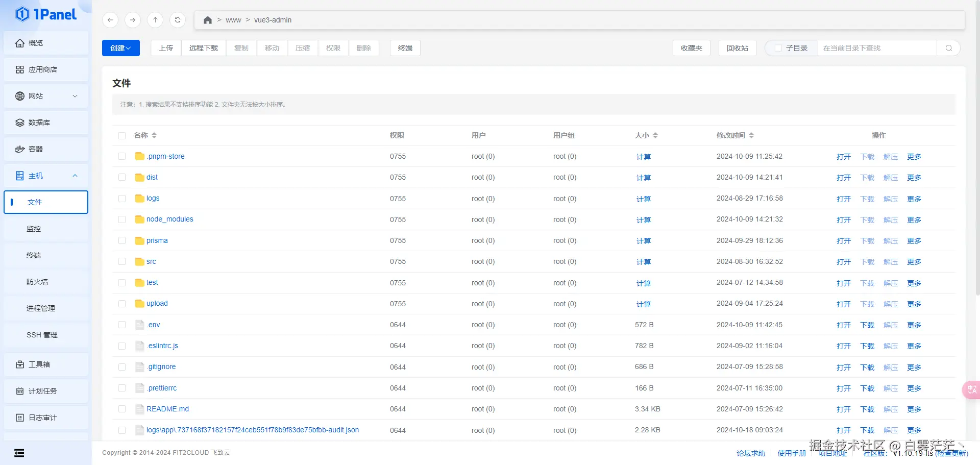Screen dimensions: 980x465
Task: Sort files by name column arrows
Action: (154, 135)
